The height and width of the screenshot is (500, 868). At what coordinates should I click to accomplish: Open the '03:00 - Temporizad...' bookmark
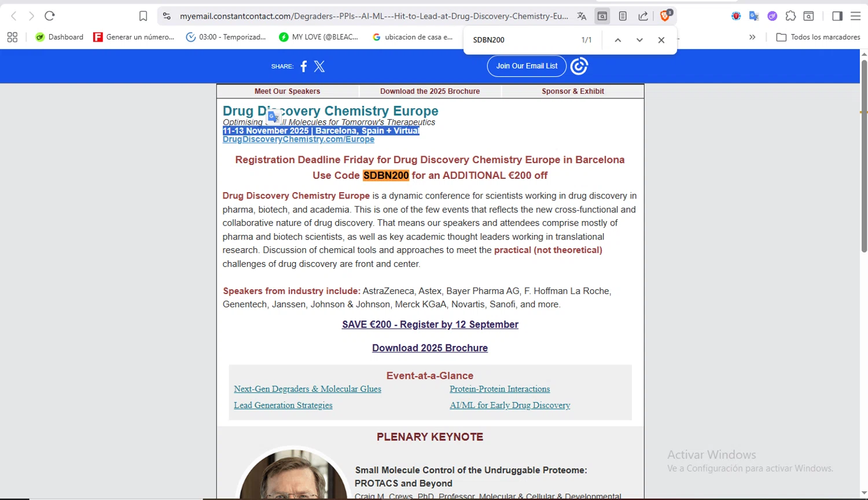[226, 37]
